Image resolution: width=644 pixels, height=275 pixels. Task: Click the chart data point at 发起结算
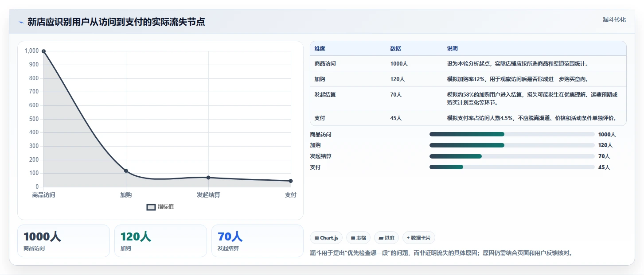click(208, 178)
